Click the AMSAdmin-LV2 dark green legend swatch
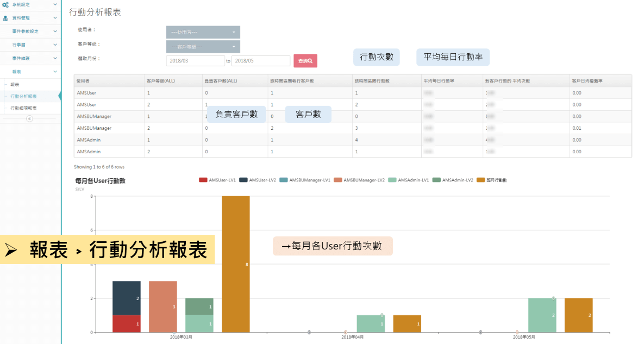This screenshot has width=644, height=344. coord(436,180)
